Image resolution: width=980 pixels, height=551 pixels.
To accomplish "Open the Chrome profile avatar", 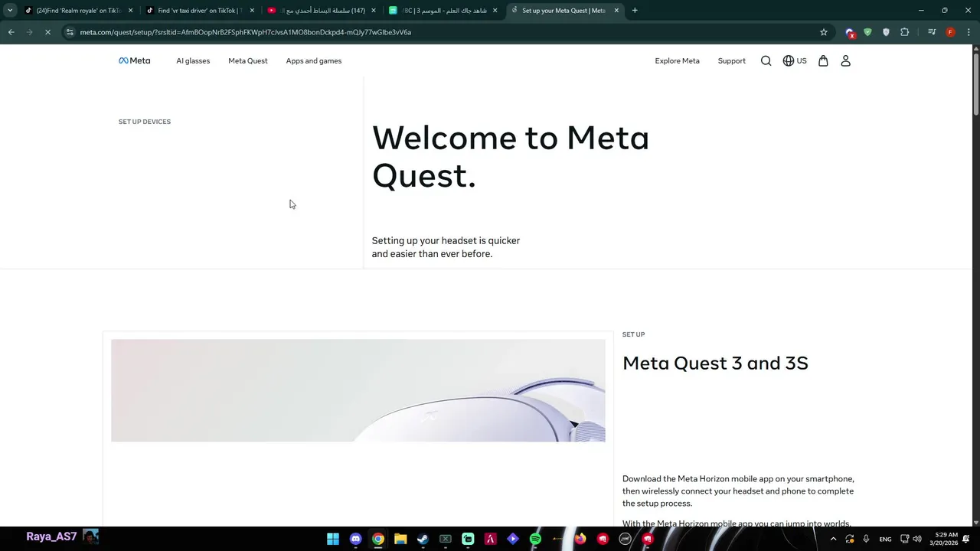I will coord(950,32).
